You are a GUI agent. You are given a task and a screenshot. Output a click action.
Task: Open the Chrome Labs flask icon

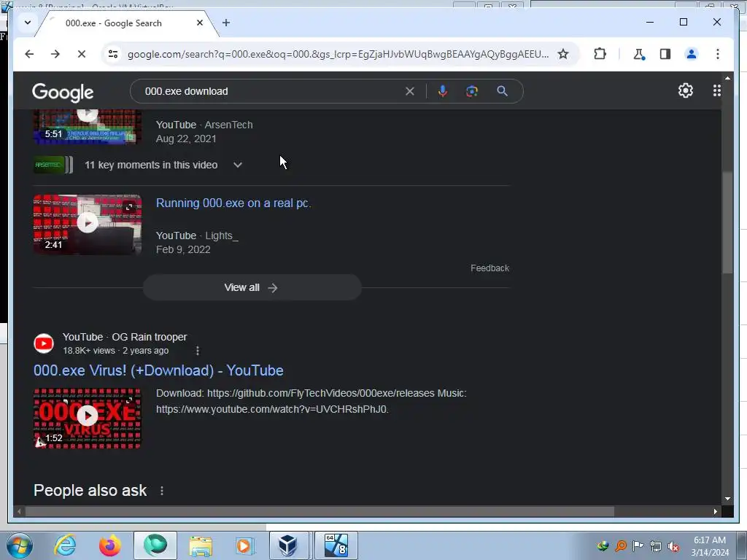pyautogui.click(x=639, y=54)
